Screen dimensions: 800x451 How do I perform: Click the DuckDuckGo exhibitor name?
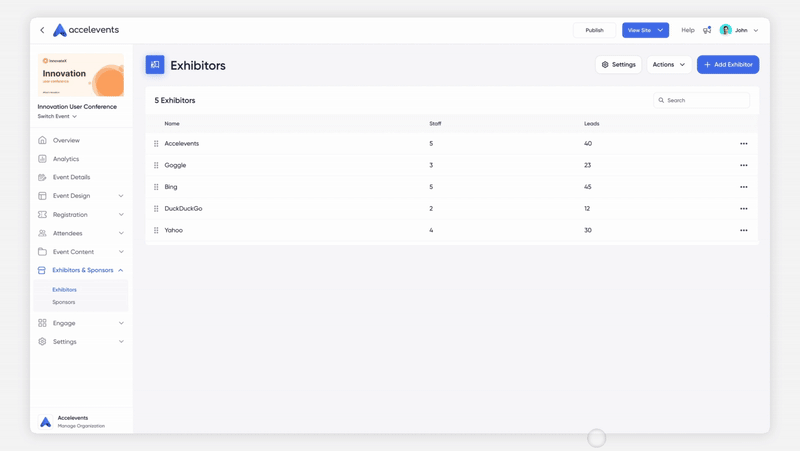[x=183, y=209]
